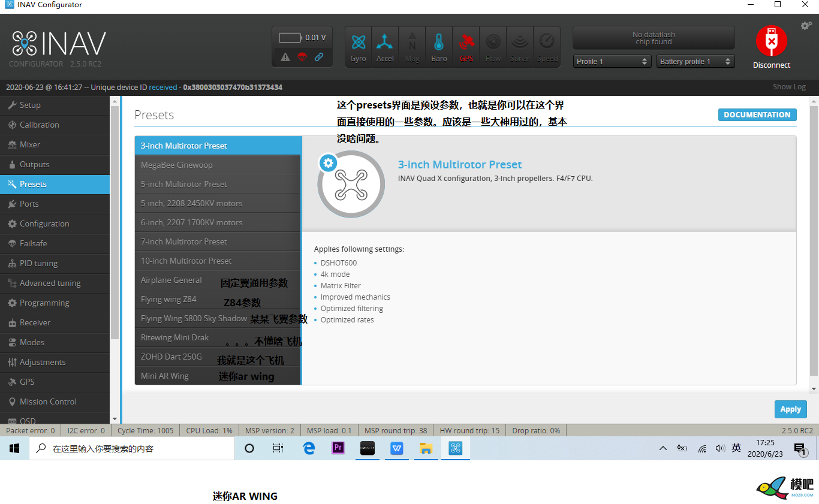Open the Failsafe tab
The image size is (819, 504).
[55, 243]
